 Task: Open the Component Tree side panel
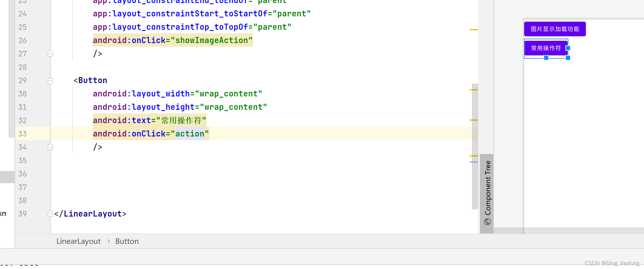click(x=487, y=193)
